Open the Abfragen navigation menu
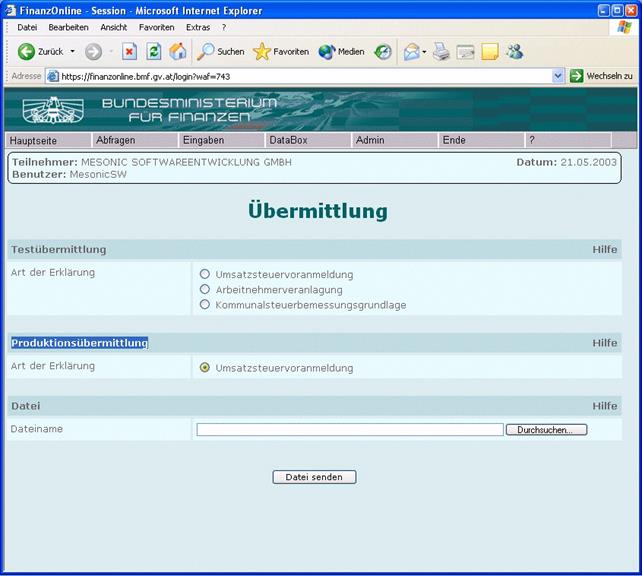This screenshot has height=576, width=642. [115, 141]
